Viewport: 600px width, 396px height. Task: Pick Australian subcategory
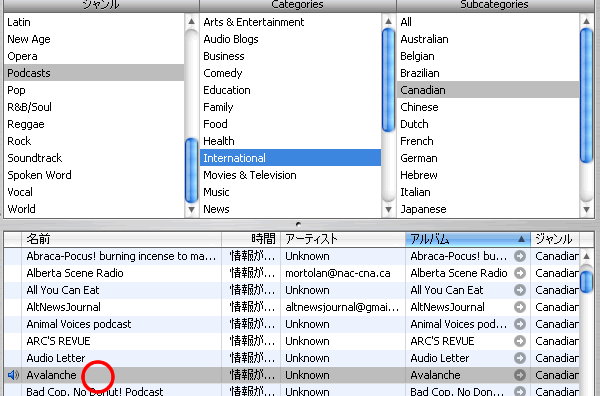[488, 39]
